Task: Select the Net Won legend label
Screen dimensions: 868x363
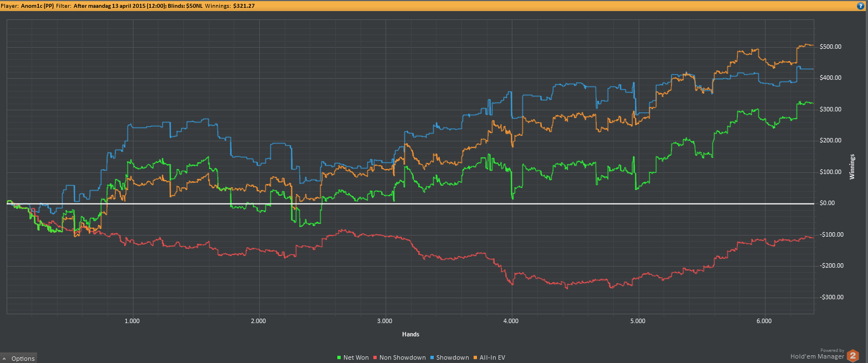Action: click(356, 357)
